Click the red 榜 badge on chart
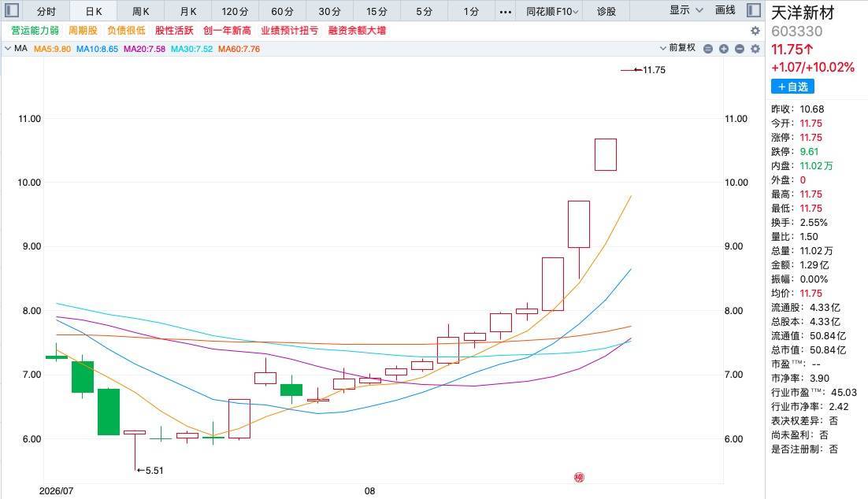 point(579,478)
